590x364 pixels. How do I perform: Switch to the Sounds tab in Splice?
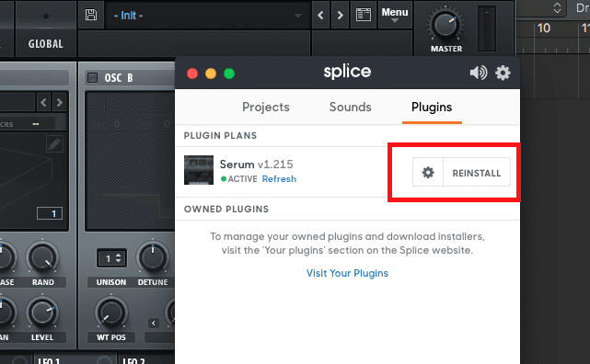(x=351, y=107)
